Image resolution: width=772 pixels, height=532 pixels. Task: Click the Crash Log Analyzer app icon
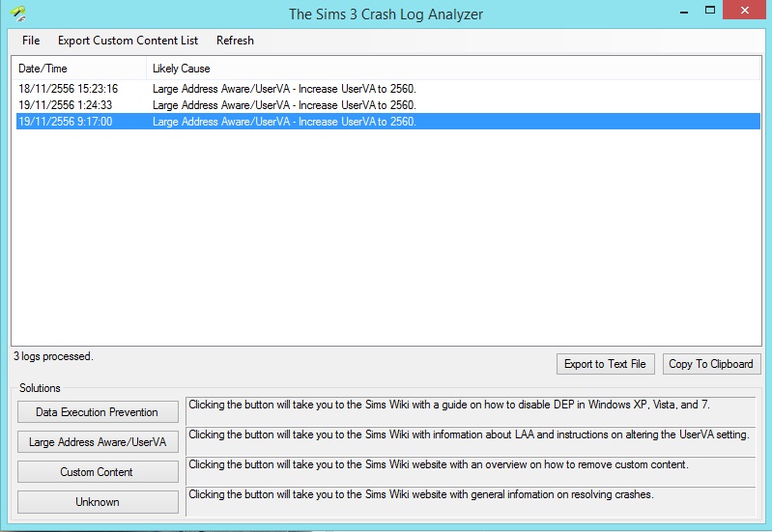18,14
